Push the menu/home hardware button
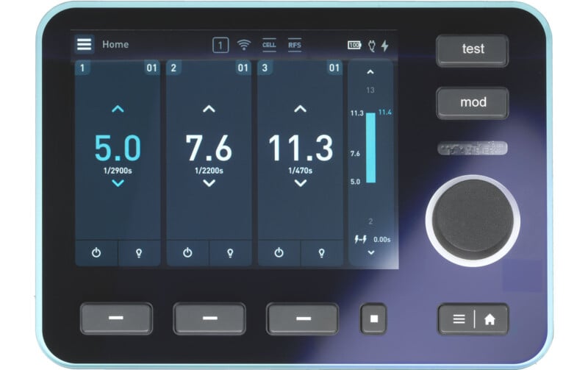This screenshot has width=588, height=370. (x=473, y=319)
